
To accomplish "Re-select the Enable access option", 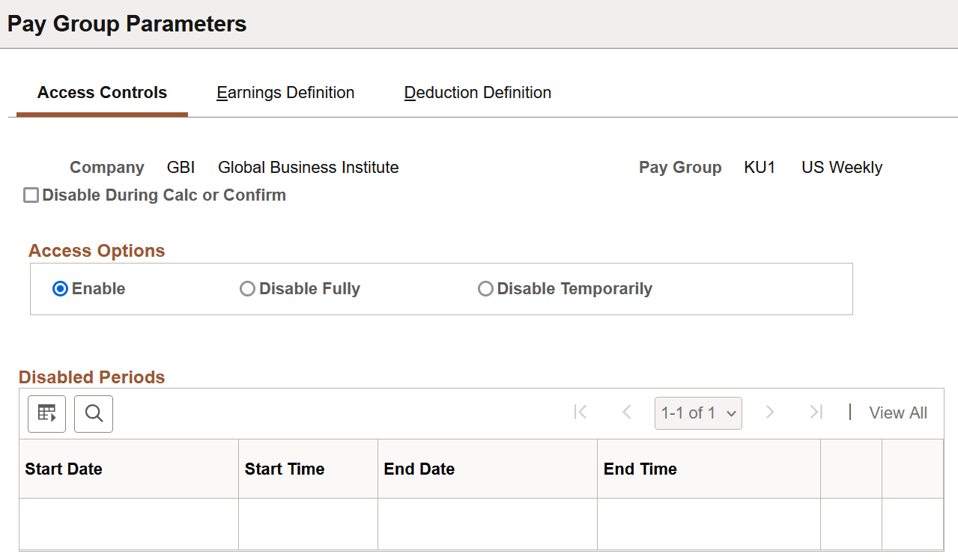I will coord(60,288).
